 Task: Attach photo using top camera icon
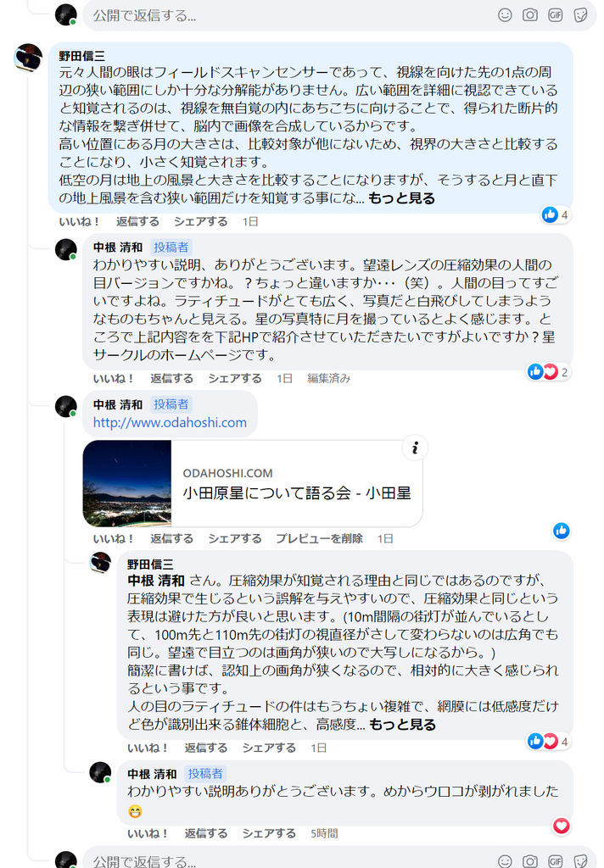pyautogui.click(x=529, y=15)
